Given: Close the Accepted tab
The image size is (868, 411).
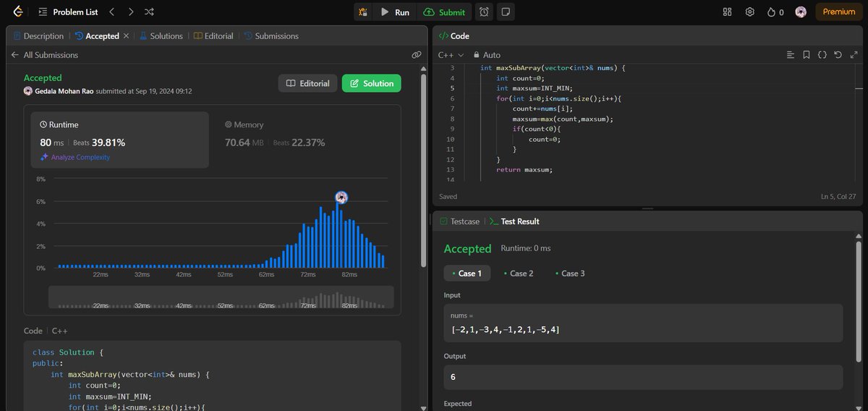Looking at the screenshot, I should (127, 35).
